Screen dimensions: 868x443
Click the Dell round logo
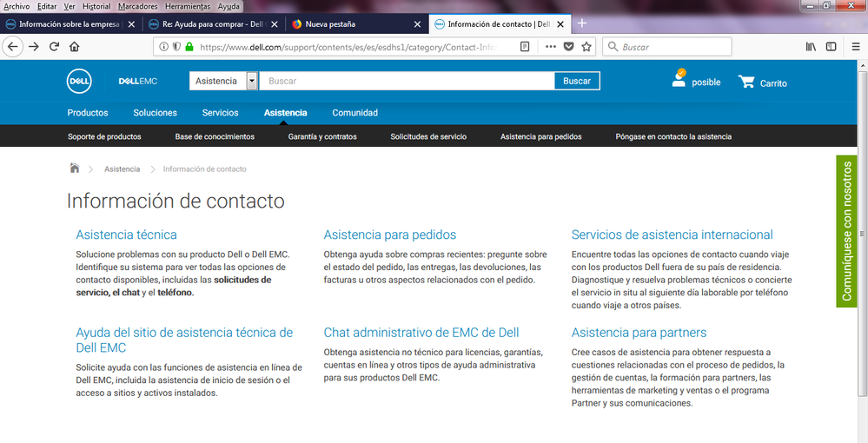[79, 82]
